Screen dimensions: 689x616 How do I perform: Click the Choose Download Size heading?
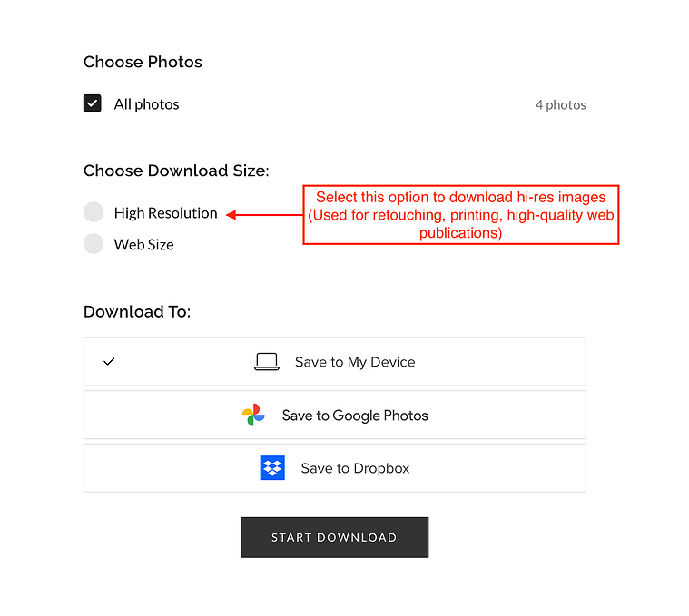176,171
